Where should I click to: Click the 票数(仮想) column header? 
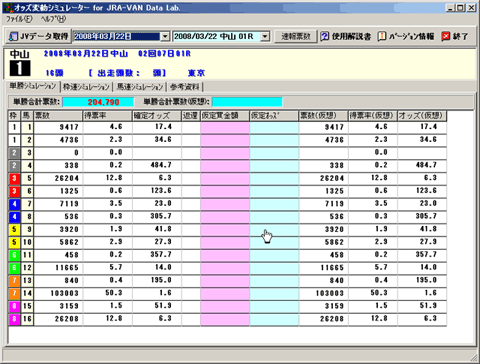(x=323, y=116)
